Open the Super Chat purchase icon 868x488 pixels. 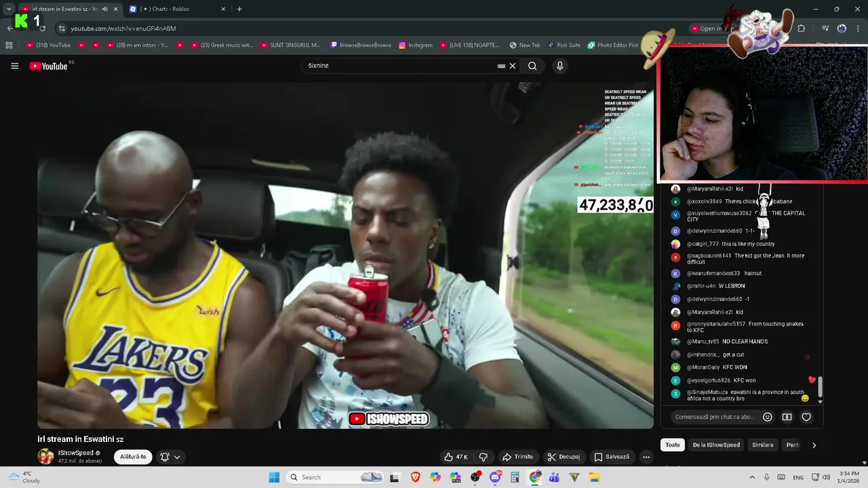pos(787,417)
